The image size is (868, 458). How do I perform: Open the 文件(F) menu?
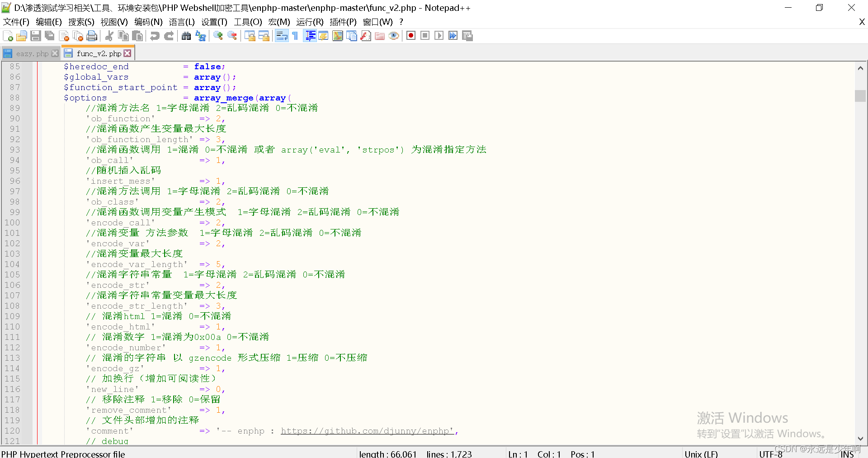point(16,22)
